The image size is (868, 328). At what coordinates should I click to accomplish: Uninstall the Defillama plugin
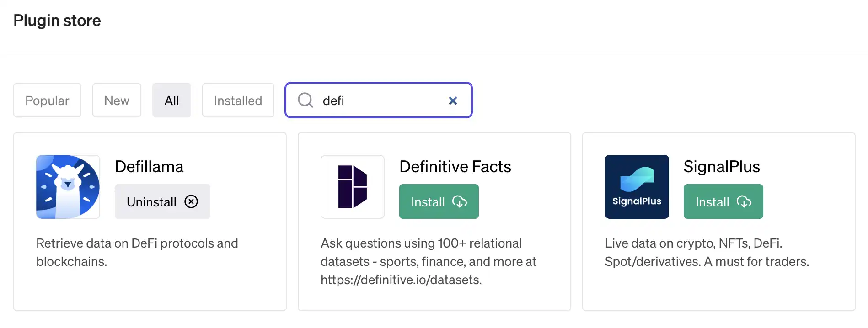[162, 201]
